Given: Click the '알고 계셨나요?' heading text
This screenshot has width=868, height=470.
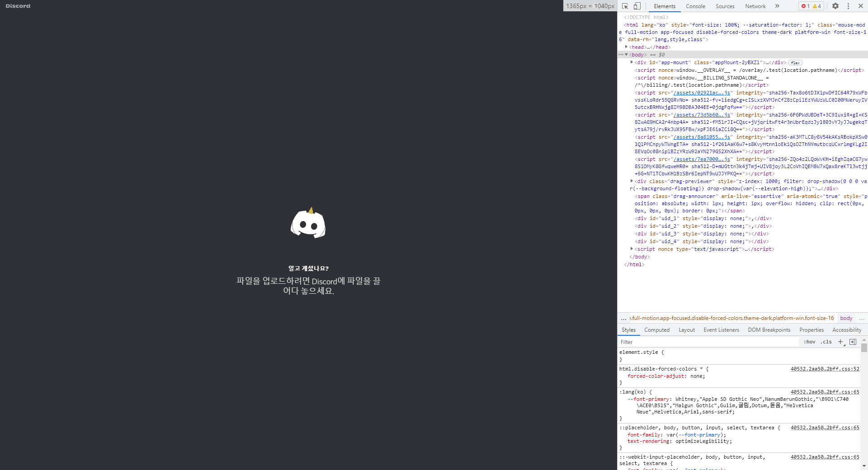Looking at the screenshot, I should (x=308, y=268).
